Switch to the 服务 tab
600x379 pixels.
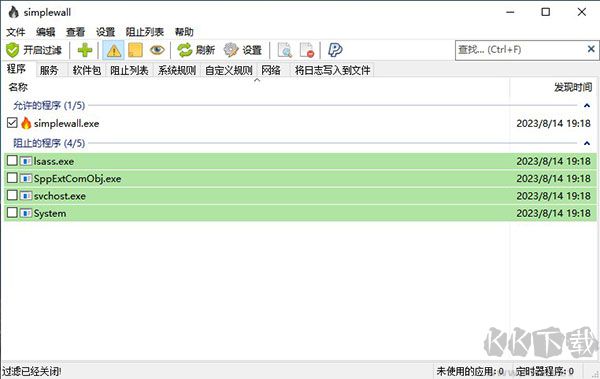(x=49, y=70)
